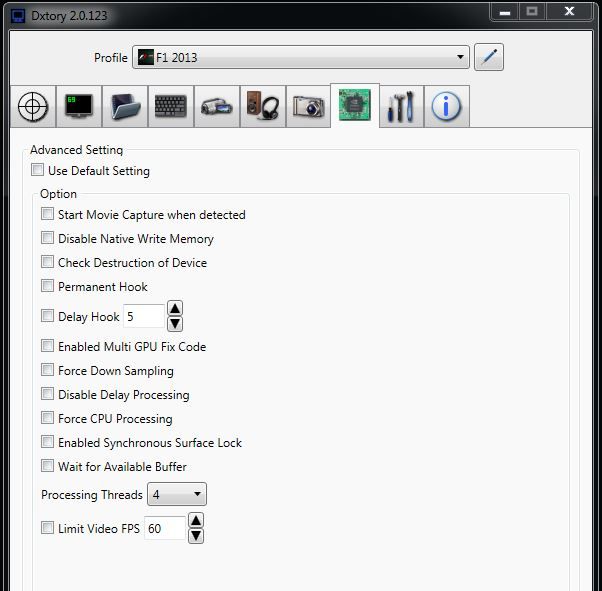Select the Advanced circuit board tab
This screenshot has width=602, height=591.
coord(355,105)
